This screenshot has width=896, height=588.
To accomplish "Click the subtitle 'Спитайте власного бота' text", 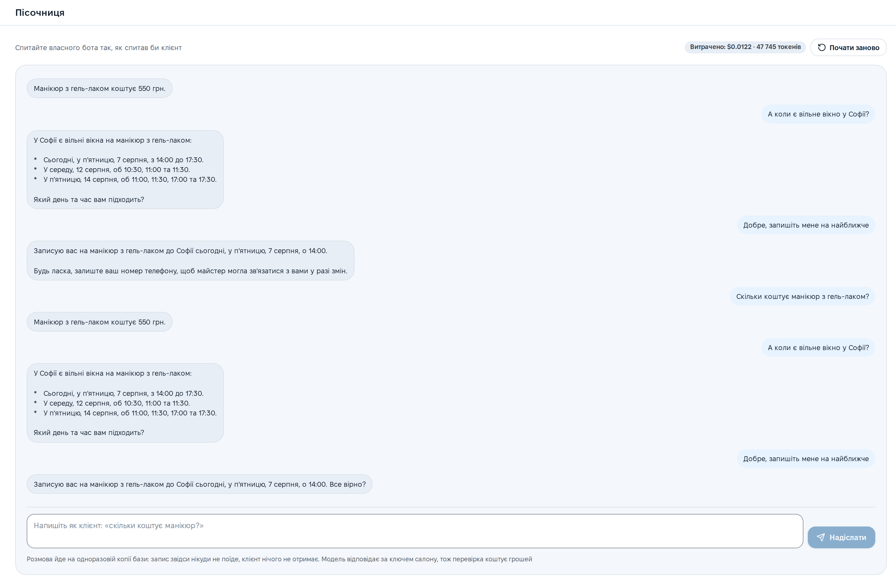I will 98,48.
